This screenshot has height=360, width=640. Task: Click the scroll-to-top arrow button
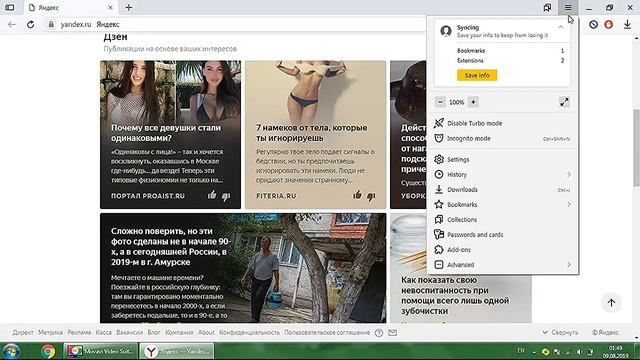click(x=611, y=302)
